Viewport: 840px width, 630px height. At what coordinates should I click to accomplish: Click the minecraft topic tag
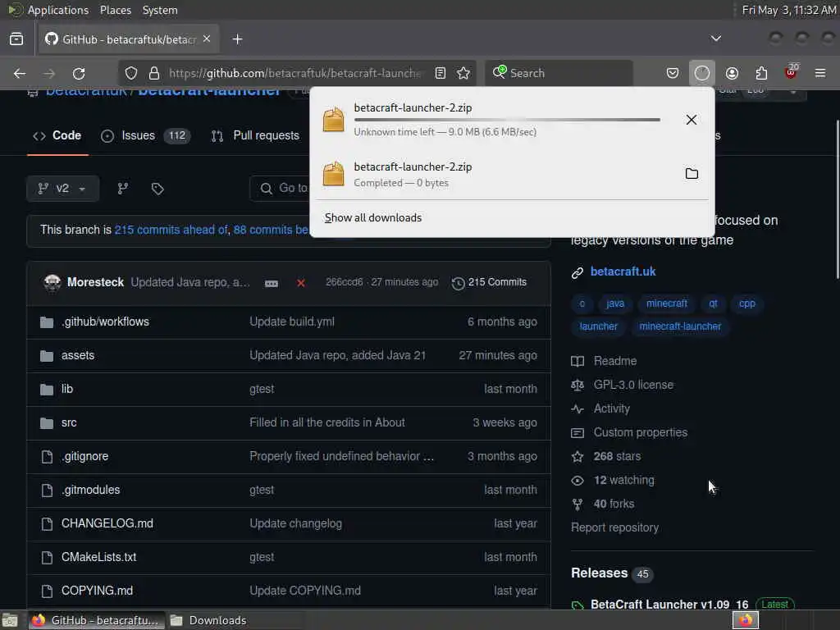(666, 304)
